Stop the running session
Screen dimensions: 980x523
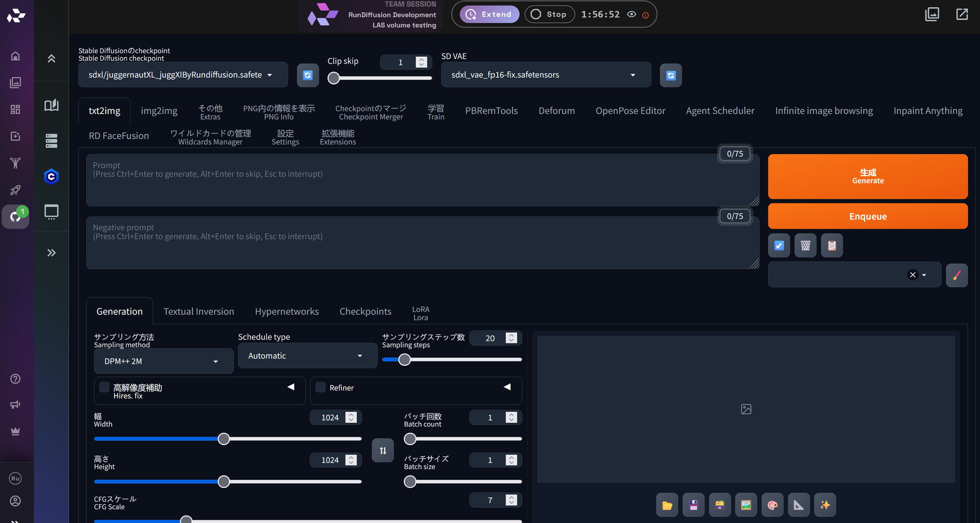(x=549, y=14)
